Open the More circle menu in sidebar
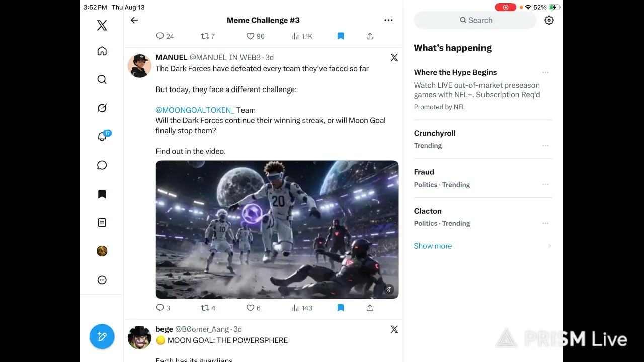The height and width of the screenshot is (362, 644). pyautogui.click(x=102, y=280)
